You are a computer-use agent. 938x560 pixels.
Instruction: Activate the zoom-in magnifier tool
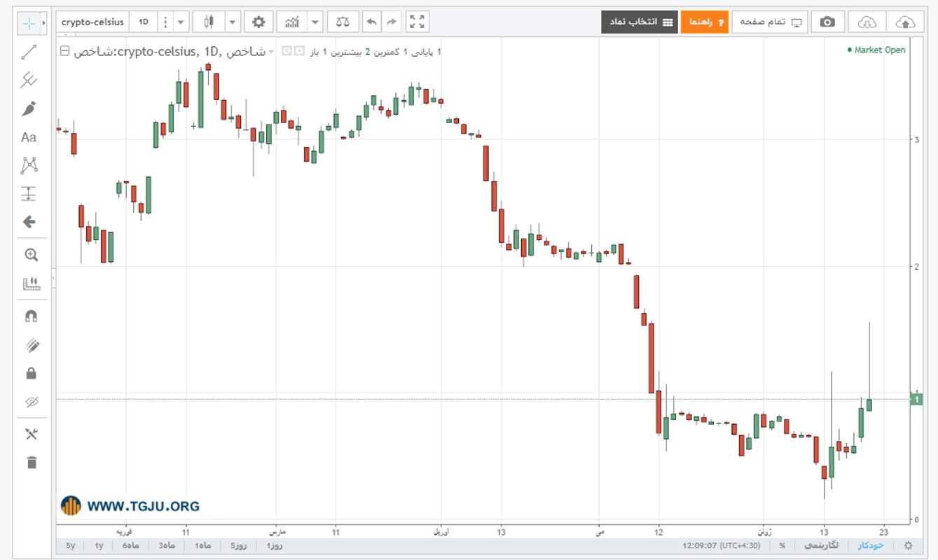coord(31,255)
